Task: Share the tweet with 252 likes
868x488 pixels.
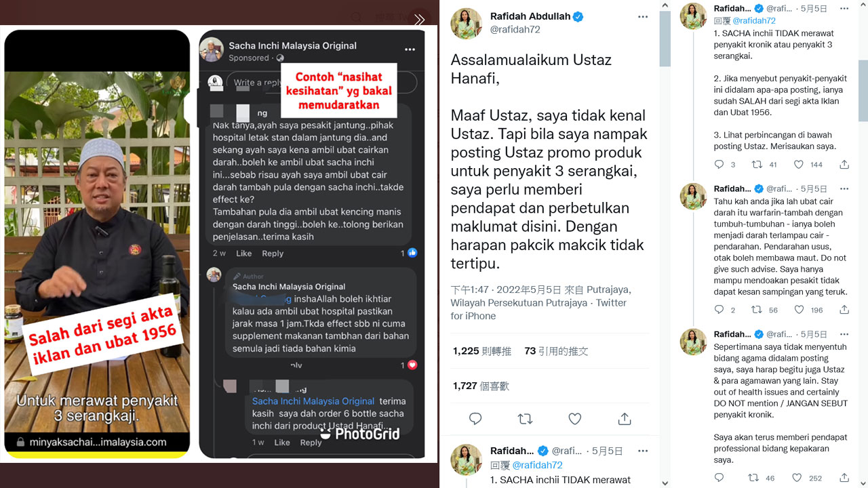Action: (x=844, y=478)
